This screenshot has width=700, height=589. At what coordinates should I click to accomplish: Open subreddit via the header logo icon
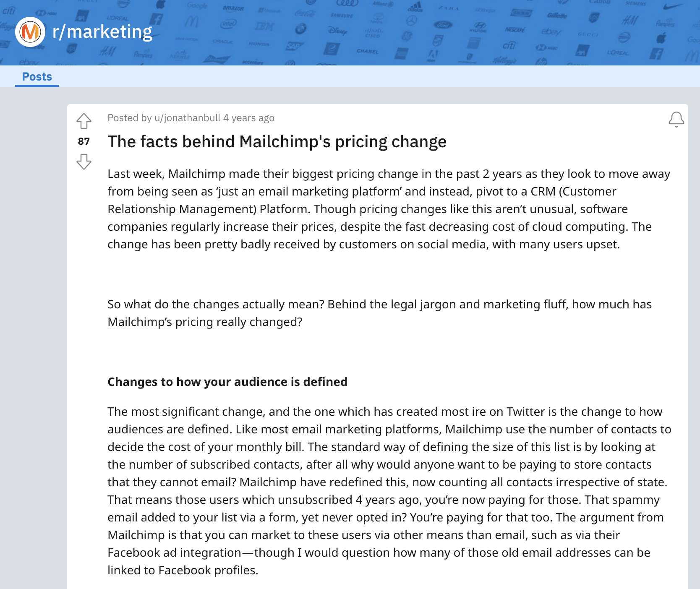click(30, 31)
